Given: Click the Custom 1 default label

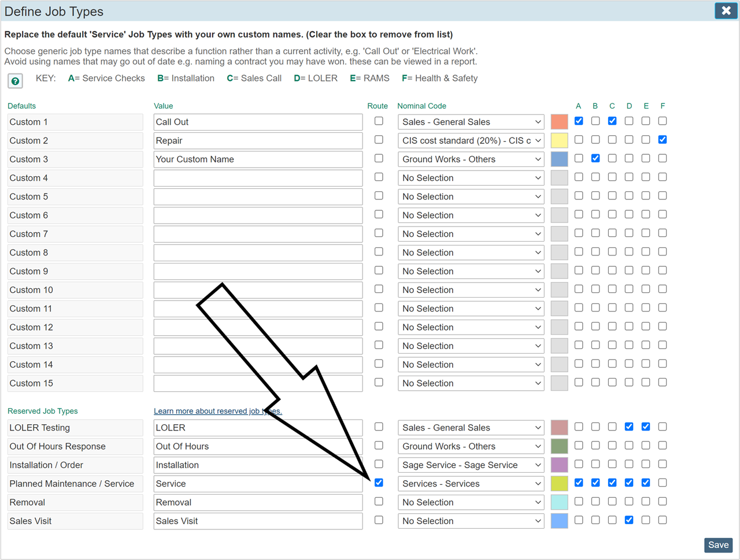Looking at the screenshot, I should (x=75, y=122).
